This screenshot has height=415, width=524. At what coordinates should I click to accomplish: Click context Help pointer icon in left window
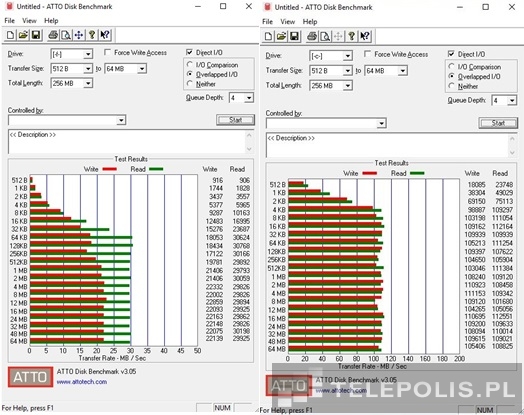(105, 35)
